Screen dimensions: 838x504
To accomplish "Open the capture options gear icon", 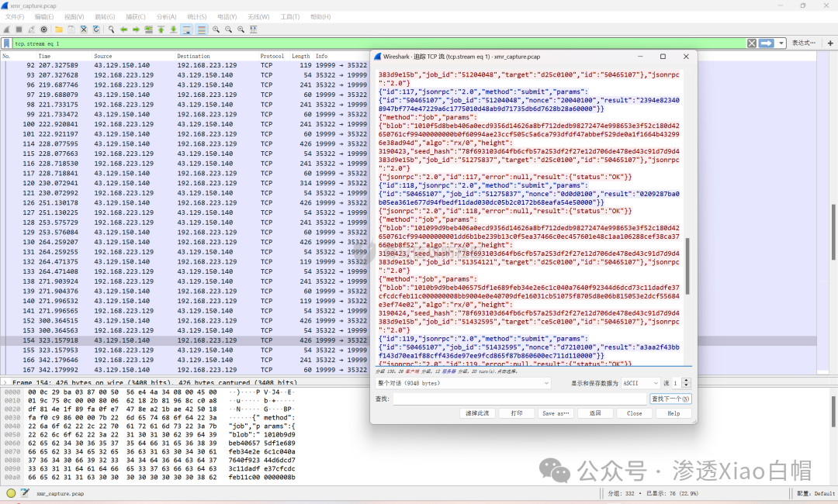I will pos(44,29).
